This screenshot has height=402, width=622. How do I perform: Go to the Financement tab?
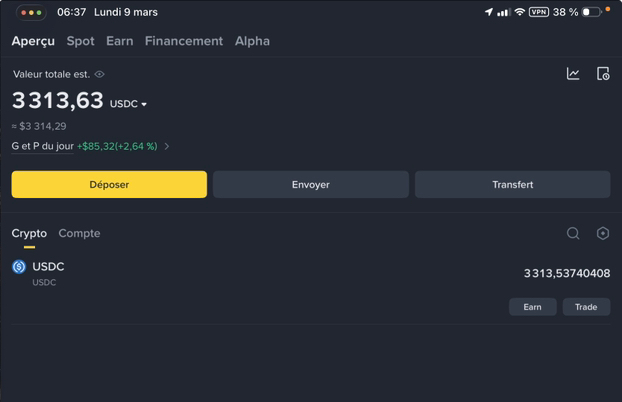click(184, 41)
